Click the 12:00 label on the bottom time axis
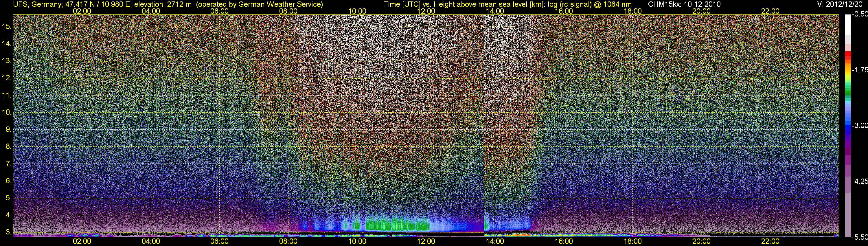This screenshot has width=868, height=246. tap(426, 241)
